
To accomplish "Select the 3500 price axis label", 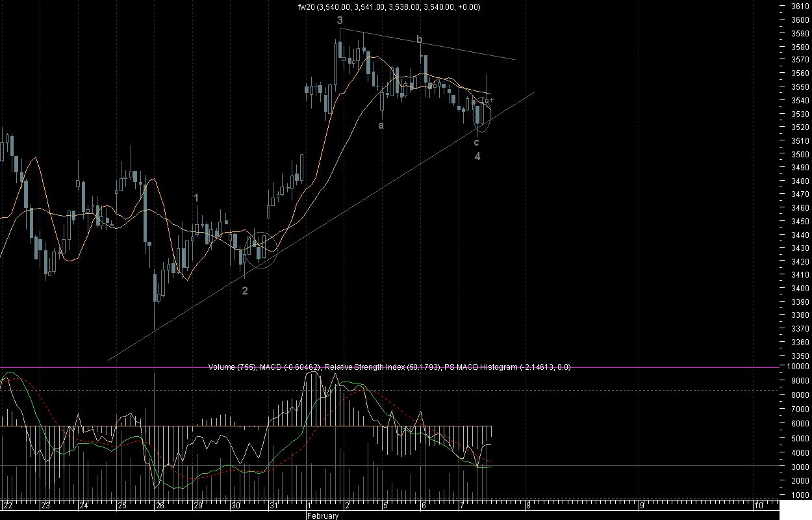I will [800, 155].
